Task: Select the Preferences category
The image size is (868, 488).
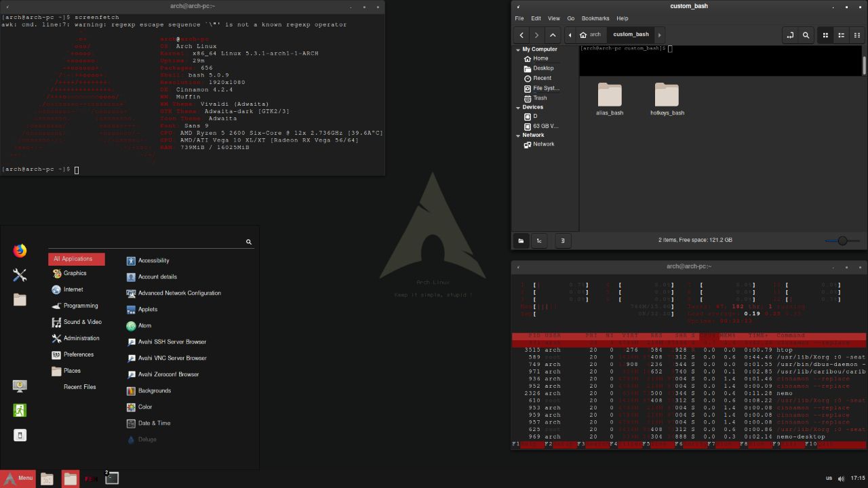Action: pos(73,354)
